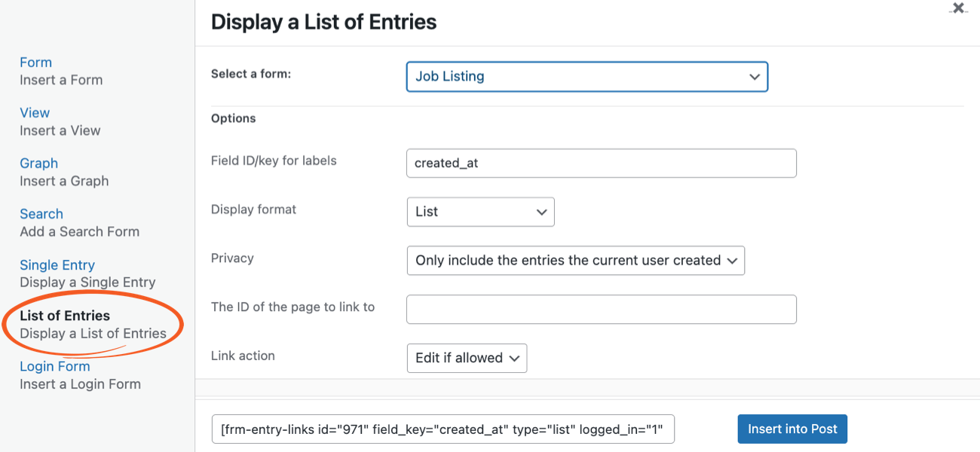Click 'The ID of the page to link to' label
The image size is (980, 452).
(x=292, y=307)
